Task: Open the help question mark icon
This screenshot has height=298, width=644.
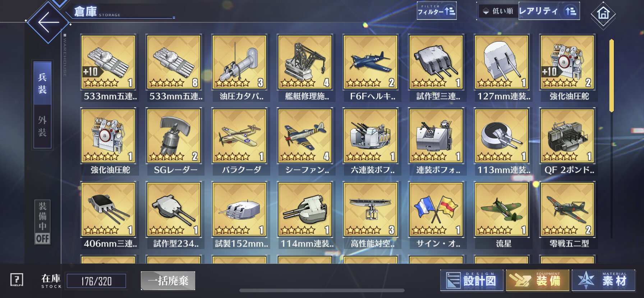Action: pyautogui.click(x=17, y=280)
